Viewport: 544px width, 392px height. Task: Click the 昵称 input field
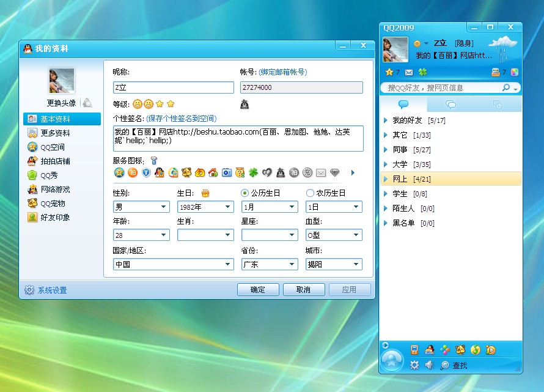tap(174, 87)
